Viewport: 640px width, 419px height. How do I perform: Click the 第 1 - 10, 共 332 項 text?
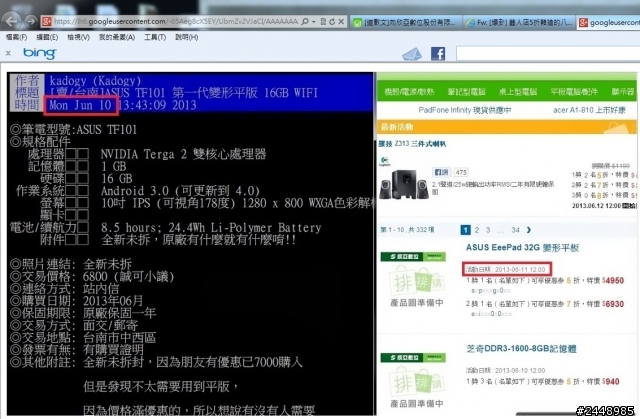click(407, 230)
